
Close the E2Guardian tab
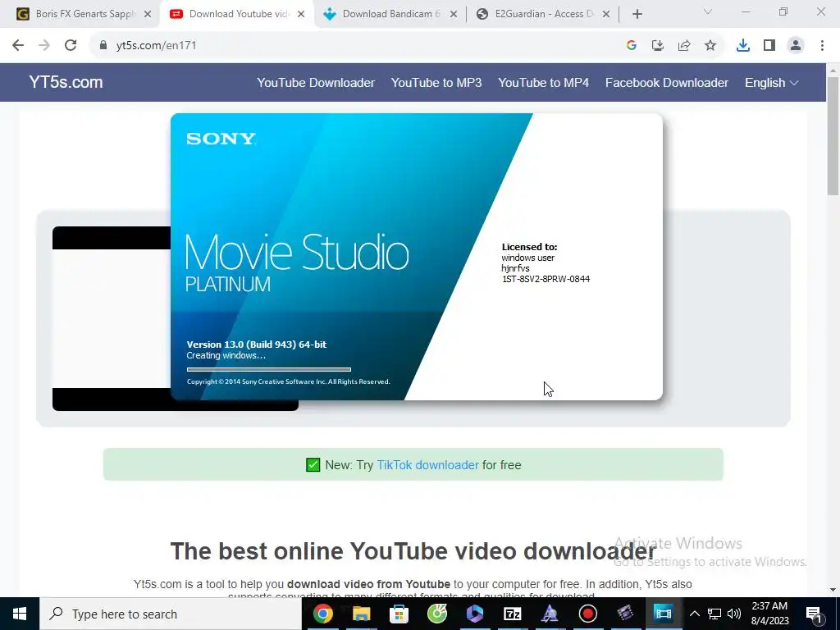[606, 15]
